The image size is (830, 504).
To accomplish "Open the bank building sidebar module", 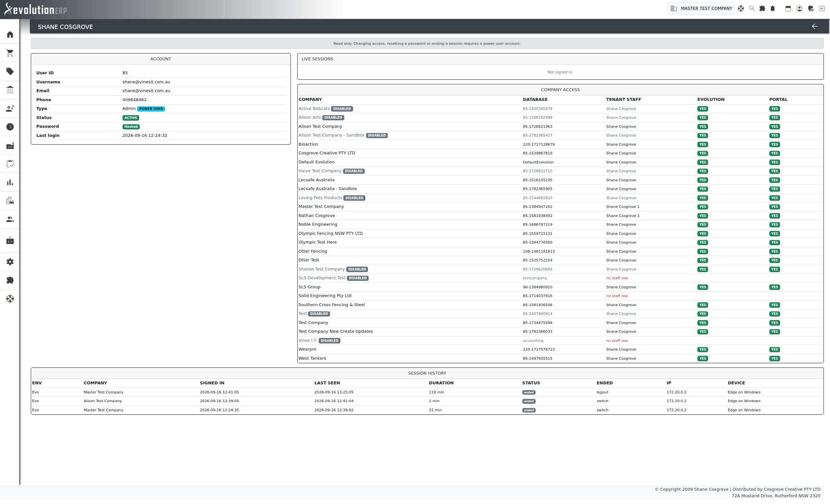I will pyautogui.click(x=10, y=90).
